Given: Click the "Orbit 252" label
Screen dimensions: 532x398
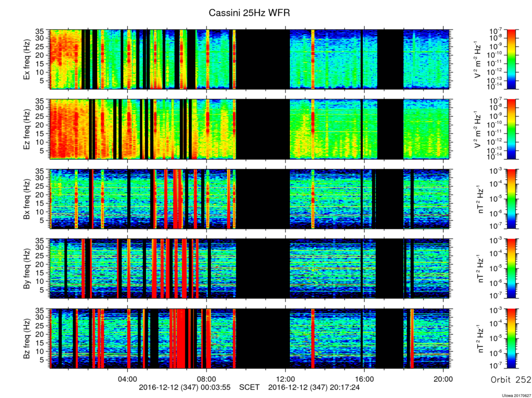Looking at the screenshot, I should pyautogui.click(x=510, y=379).
